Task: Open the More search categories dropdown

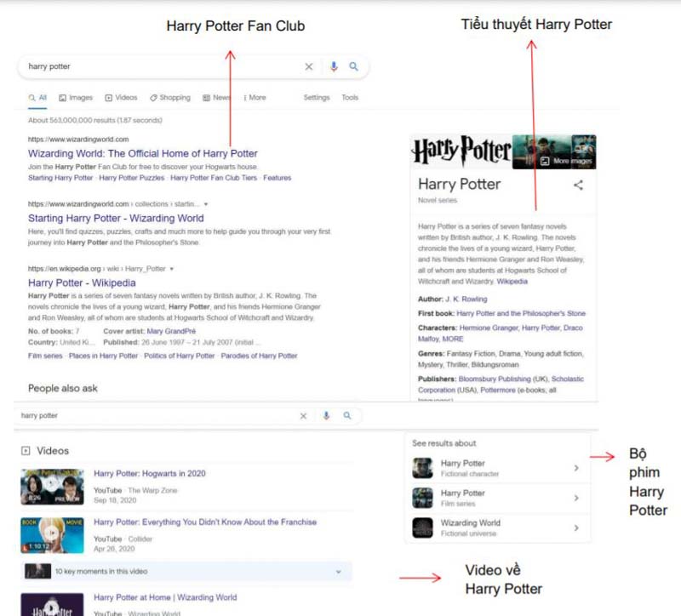Action: (x=256, y=98)
